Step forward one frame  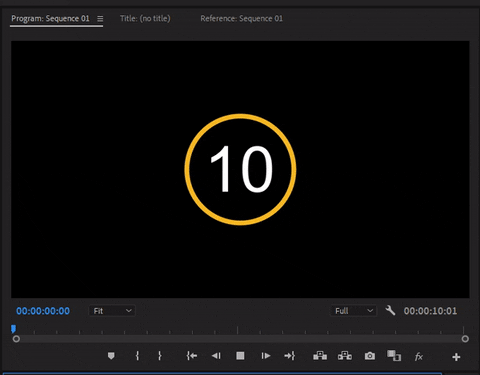266,356
